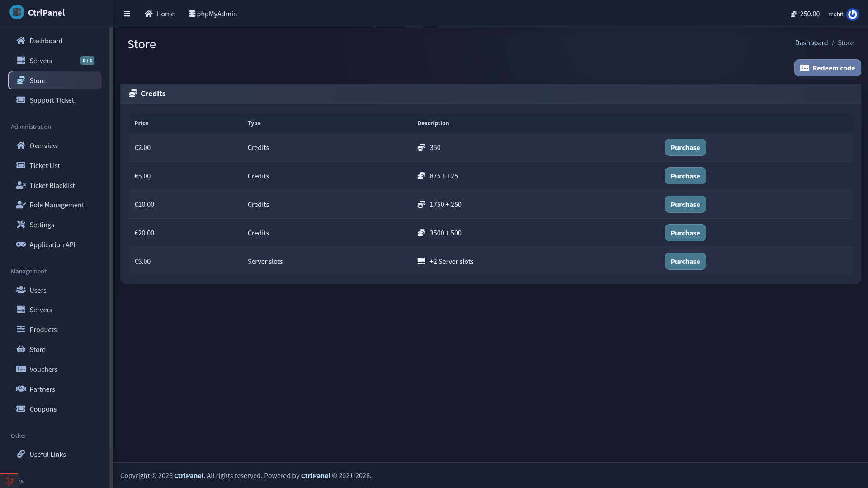Click the phpMyAdmin top bar link

coord(213,14)
